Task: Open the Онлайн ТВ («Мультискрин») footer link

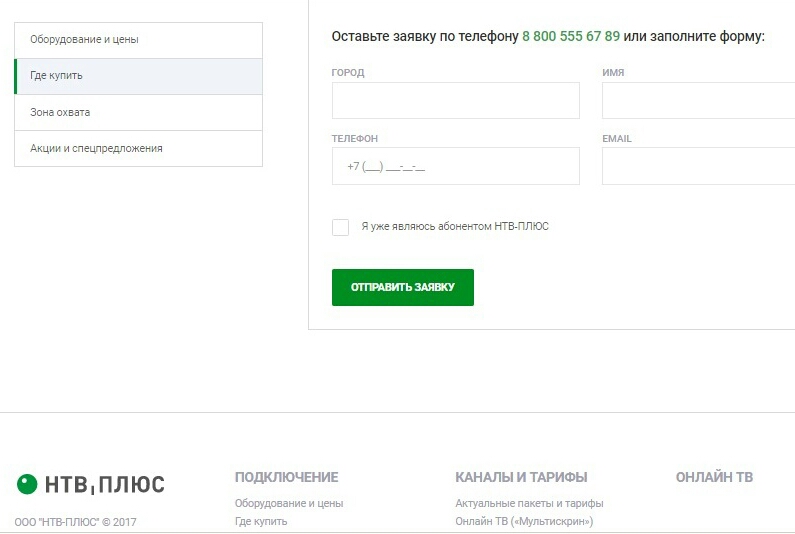Action: point(524,521)
